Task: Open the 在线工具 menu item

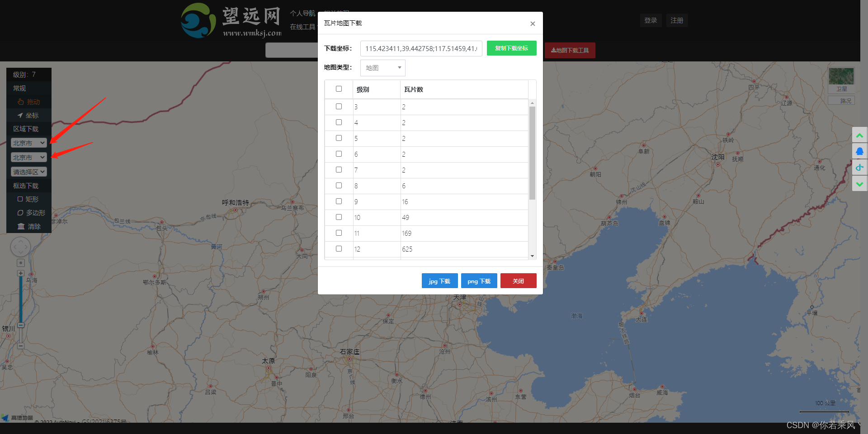Action: tap(302, 27)
